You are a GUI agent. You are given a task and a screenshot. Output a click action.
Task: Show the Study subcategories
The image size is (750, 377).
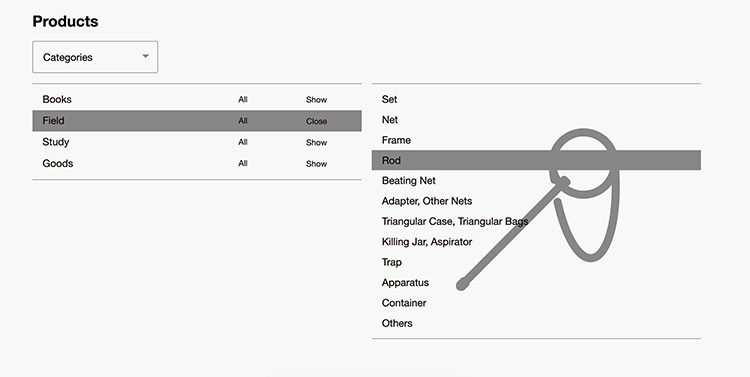click(x=316, y=142)
